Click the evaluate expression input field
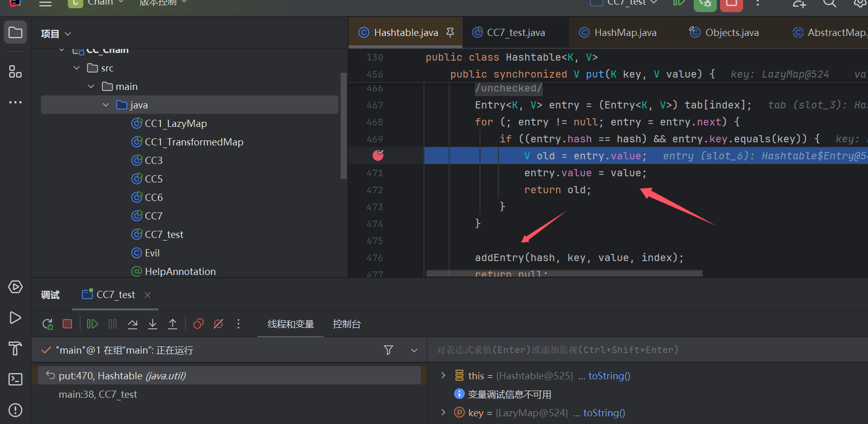Viewport: 868px width, 424px height. coord(648,350)
